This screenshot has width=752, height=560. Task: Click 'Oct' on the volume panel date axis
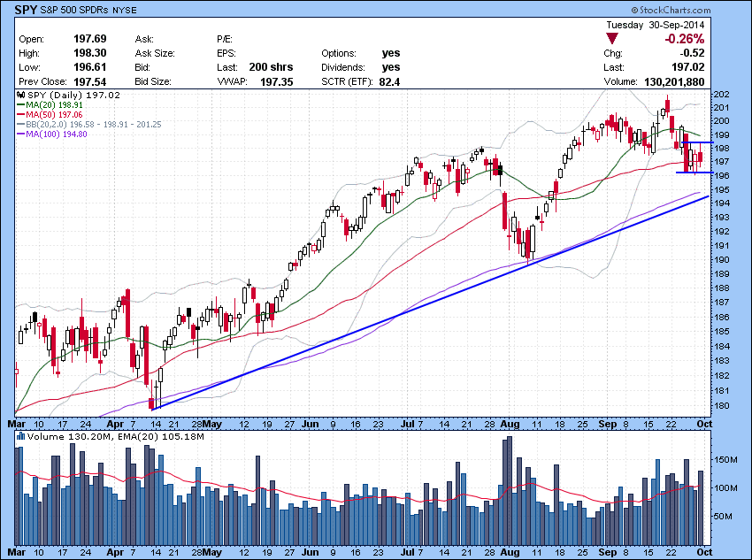pyautogui.click(x=704, y=552)
